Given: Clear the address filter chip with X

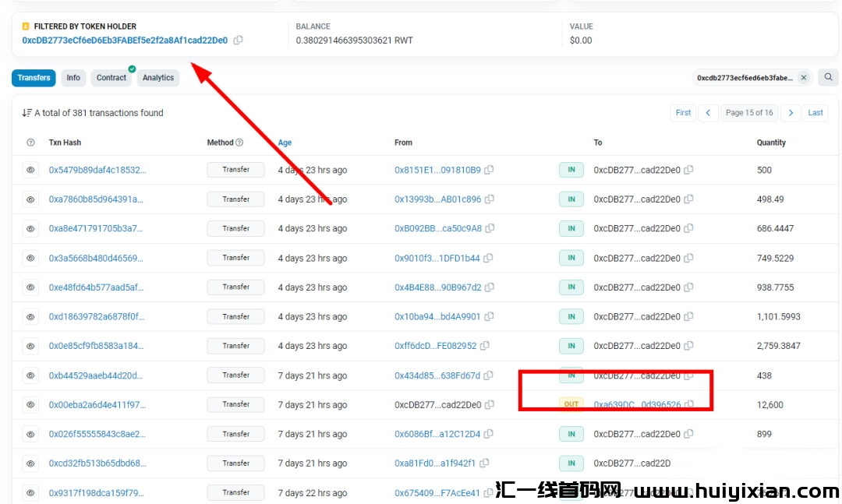Looking at the screenshot, I should coord(804,78).
